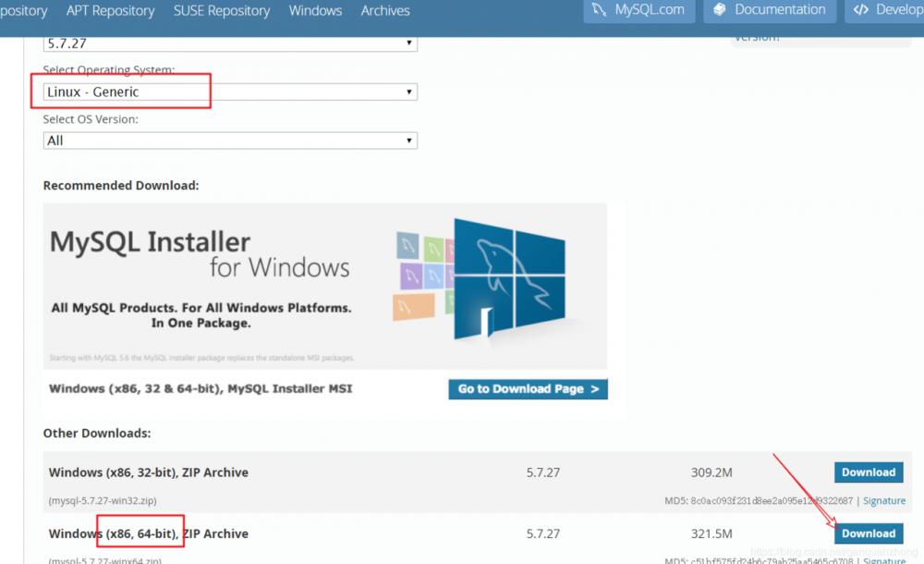
Task: Select the 309.2M file size text
Action: (x=711, y=472)
